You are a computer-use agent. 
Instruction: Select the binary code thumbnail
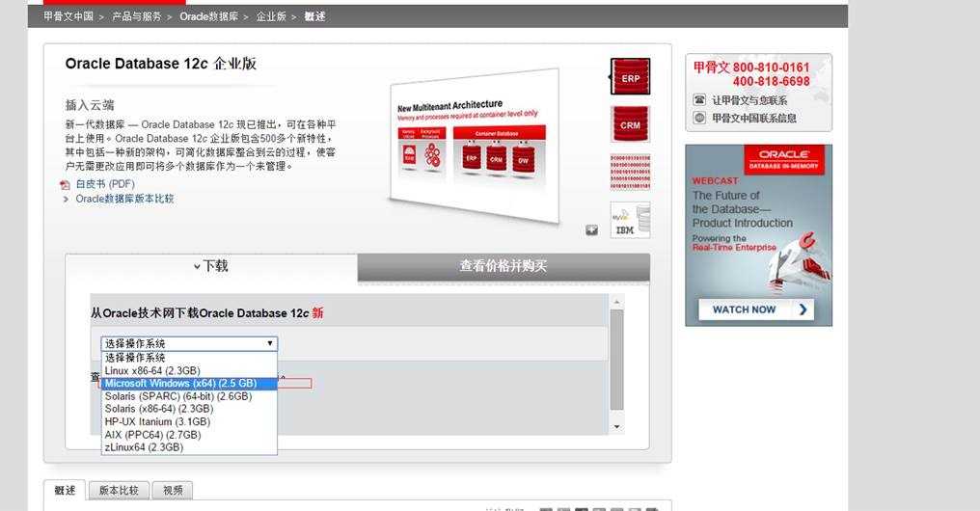631,172
